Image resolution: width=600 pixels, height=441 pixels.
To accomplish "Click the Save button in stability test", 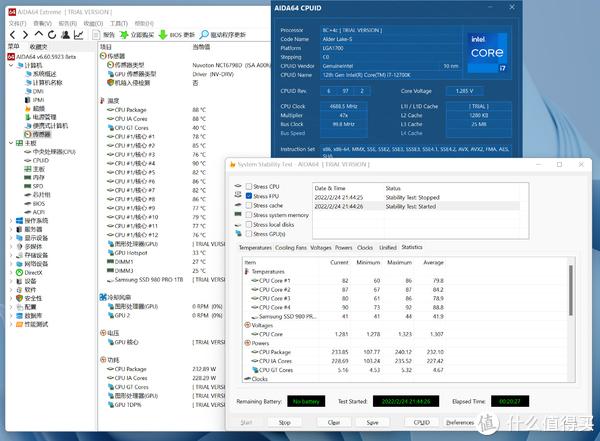I will coord(372,422).
